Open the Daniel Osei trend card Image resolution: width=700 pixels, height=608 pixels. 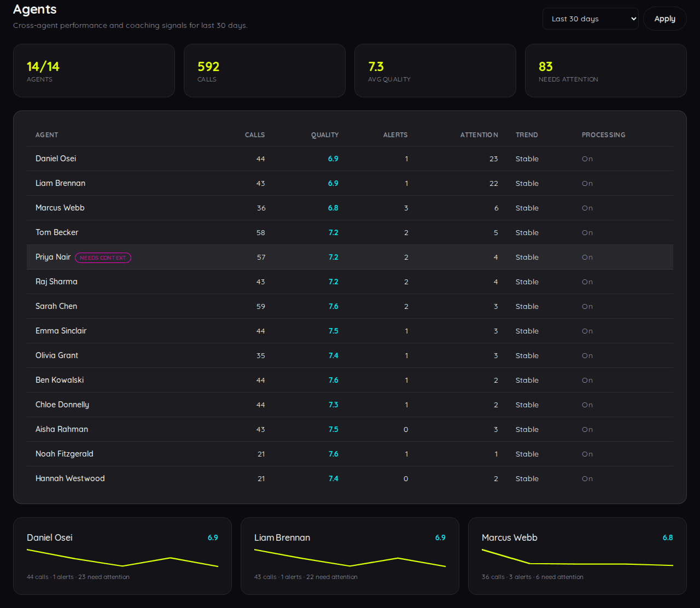pos(122,556)
